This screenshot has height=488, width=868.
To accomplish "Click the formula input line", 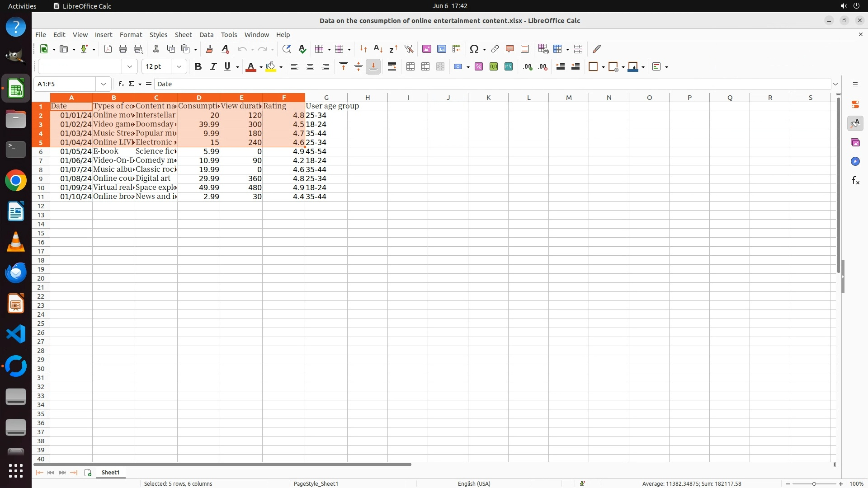I will pyautogui.click(x=452, y=84).
